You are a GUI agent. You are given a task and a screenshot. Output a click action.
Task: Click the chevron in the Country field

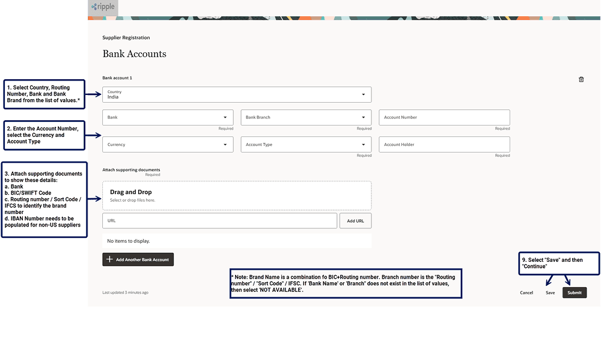[x=363, y=94]
